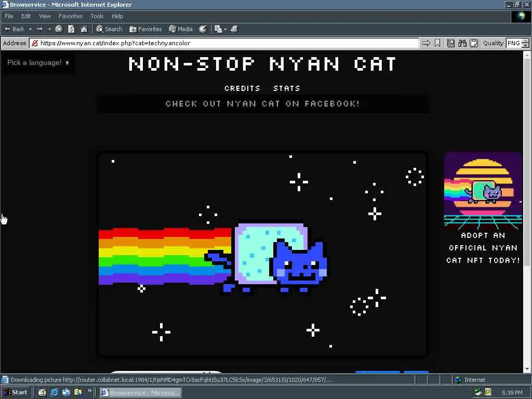
Task: Click the vertical scrollbar down arrow
Action: 527,368
